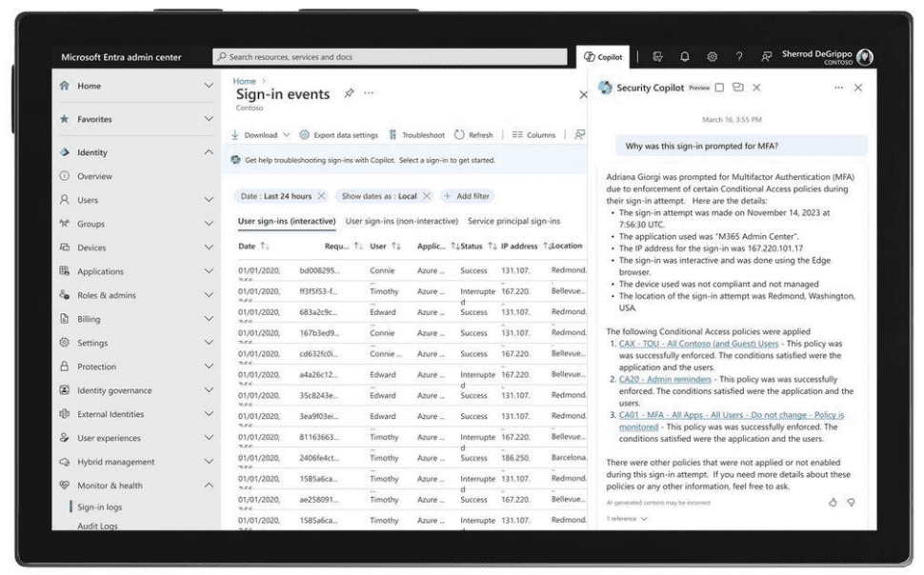Screen dimensions: 924x575
Task: Open Security Copilot panel more options ellipsis
Action: (838, 88)
